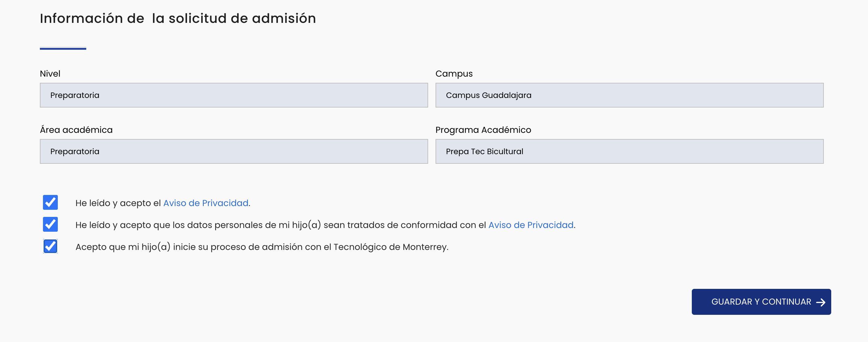This screenshot has height=342, width=868.
Task: Expand the Programa Académico field
Action: (629, 151)
